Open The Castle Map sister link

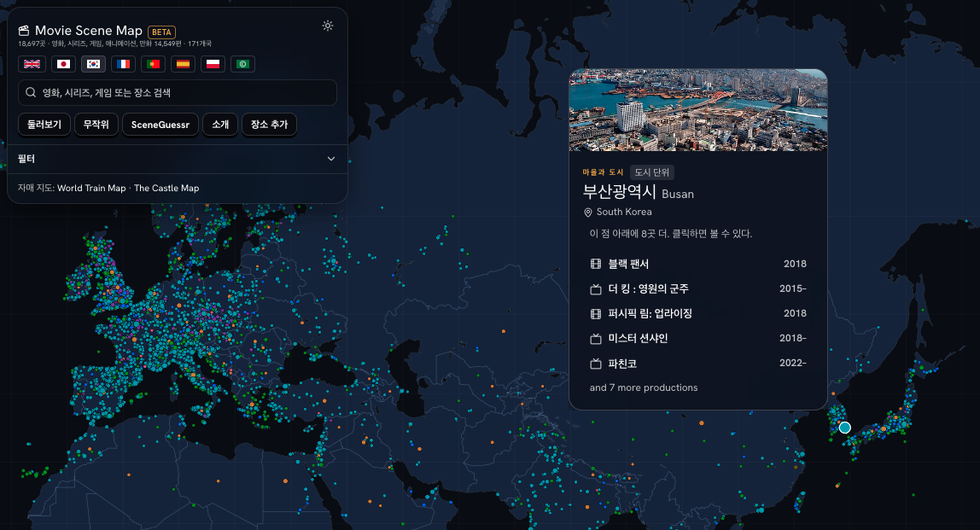(x=166, y=188)
